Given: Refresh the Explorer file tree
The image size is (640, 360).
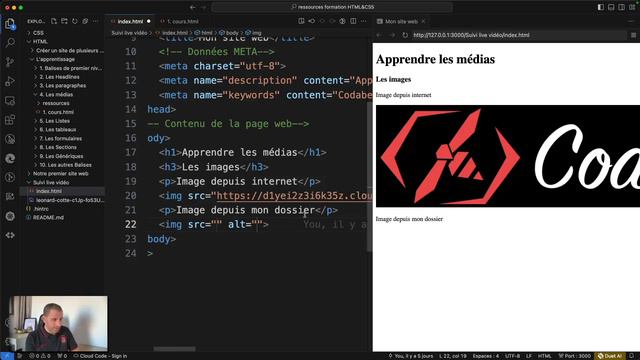Looking at the screenshot, I should (75, 21).
